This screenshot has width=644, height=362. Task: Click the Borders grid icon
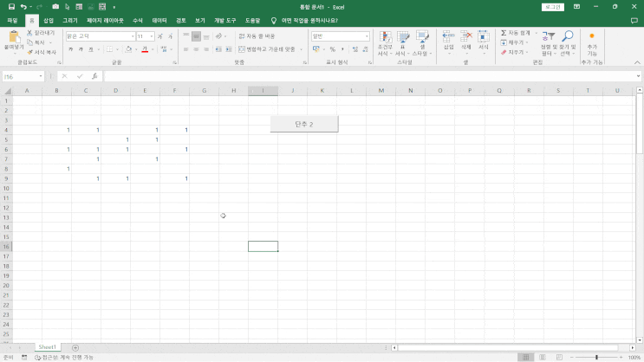110,49
